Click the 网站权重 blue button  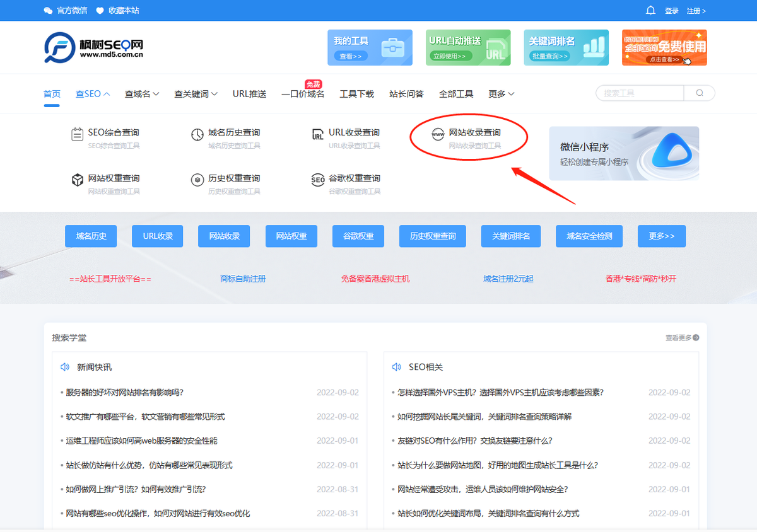tap(291, 236)
